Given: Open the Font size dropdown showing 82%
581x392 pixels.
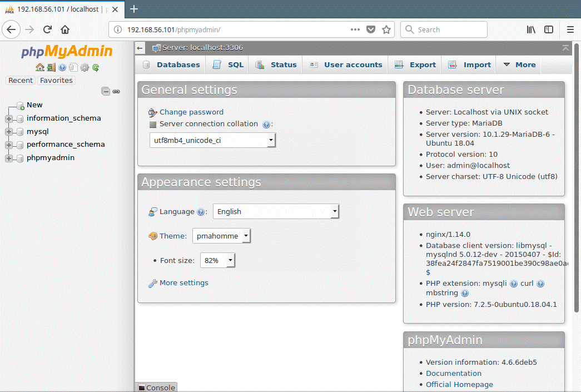Looking at the screenshot, I should [x=217, y=260].
